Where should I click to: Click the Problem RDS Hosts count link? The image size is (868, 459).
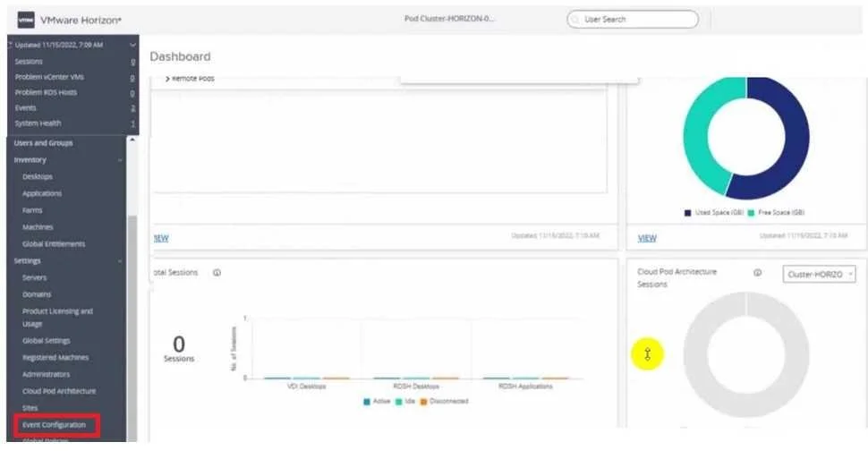coord(132,92)
